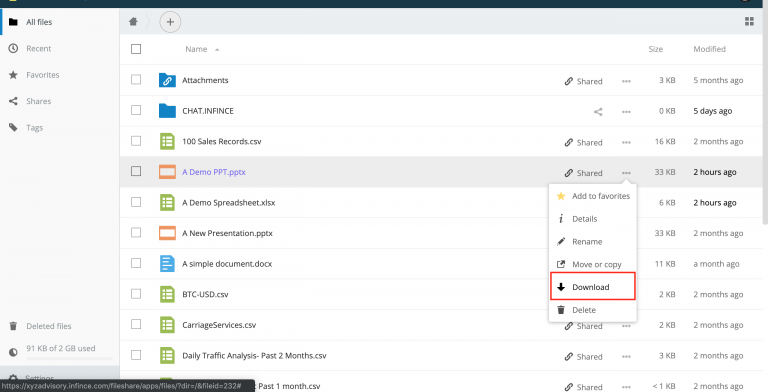The width and height of the screenshot is (768, 392).
Task: Choose Delete from the context menu
Action: pos(593,310)
